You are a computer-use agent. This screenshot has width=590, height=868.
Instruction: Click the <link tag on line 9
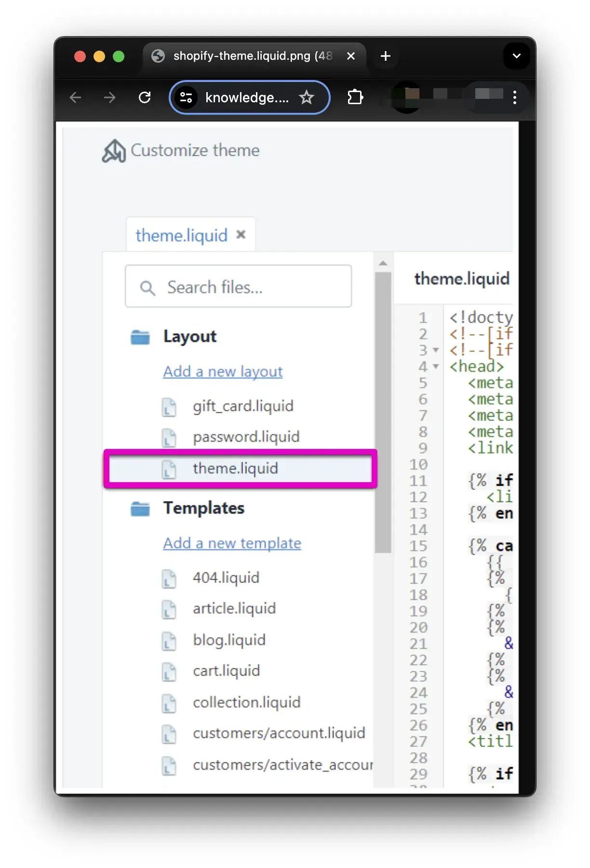pyautogui.click(x=490, y=448)
